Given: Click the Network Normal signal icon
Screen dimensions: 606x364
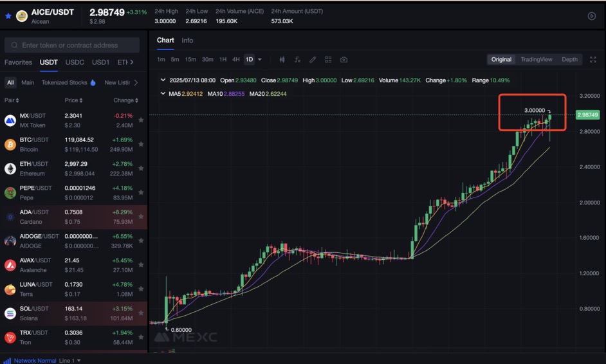Looking at the screenshot, I should pos(7,361).
